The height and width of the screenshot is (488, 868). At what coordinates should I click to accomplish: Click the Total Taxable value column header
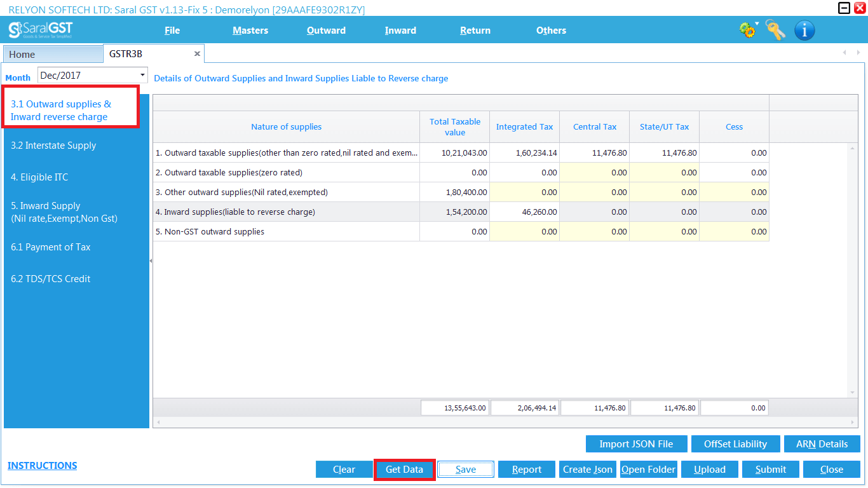tap(455, 127)
